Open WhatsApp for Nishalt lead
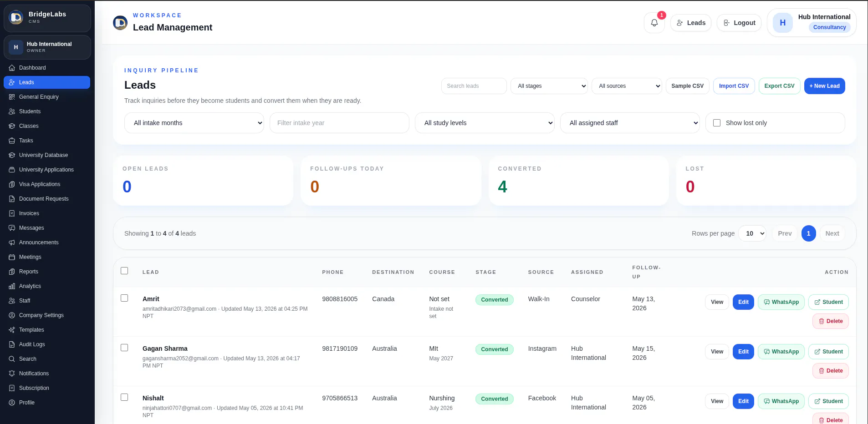Image resolution: width=868 pixels, height=424 pixels. 781,401
